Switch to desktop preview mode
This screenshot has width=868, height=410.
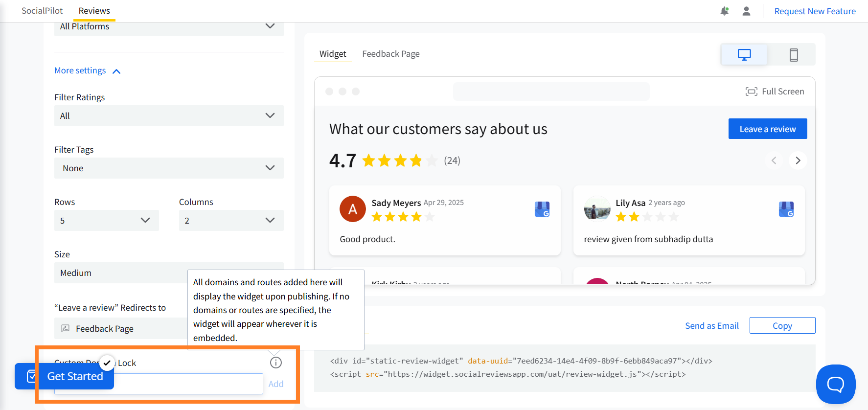tap(744, 54)
